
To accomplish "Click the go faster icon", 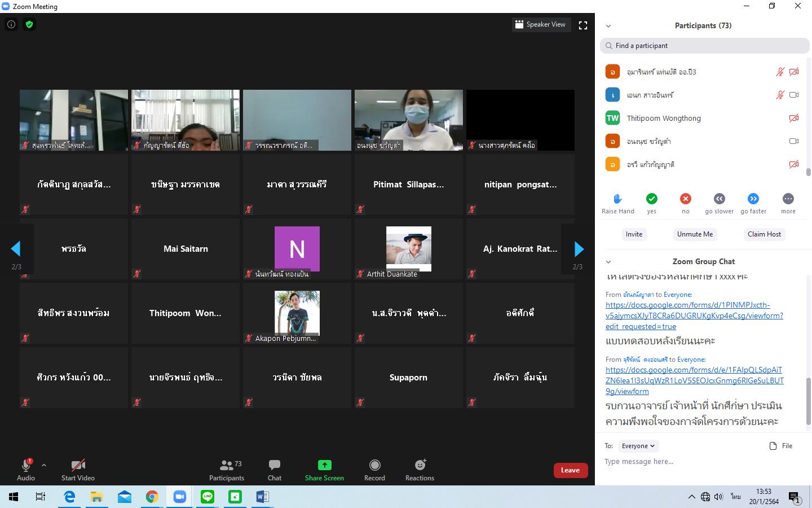I will (753, 199).
